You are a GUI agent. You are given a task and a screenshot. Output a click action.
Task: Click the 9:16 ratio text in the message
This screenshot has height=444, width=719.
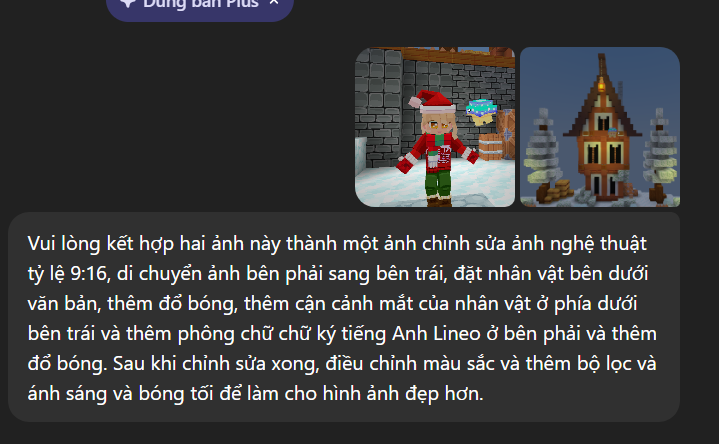pyautogui.click(x=88, y=274)
